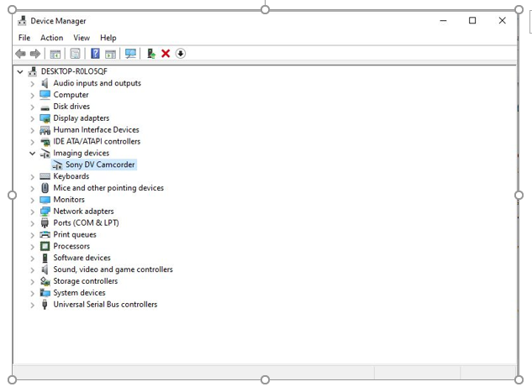The height and width of the screenshot is (392, 532).
Task: Close the Device Manager window
Action: pyautogui.click(x=502, y=21)
